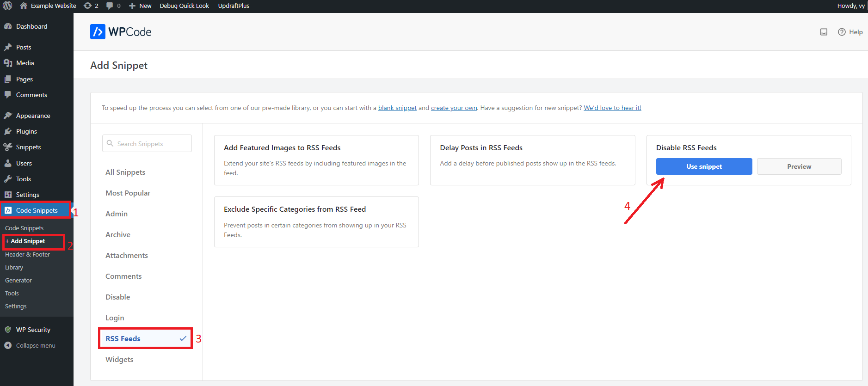The width and height of the screenshot is (868, 386).
Task: Follow the create your own link
Action: 454,108
